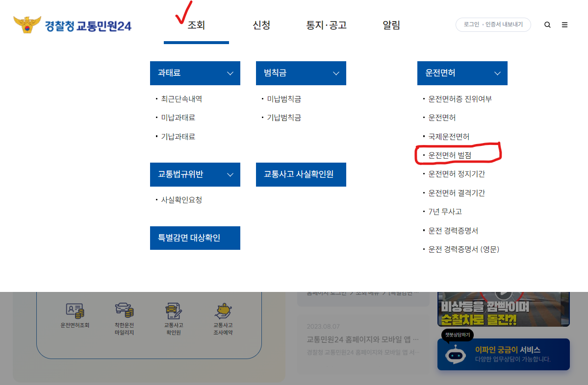Open 교통사고 사실확인원 button
The image size is (588, 385).
pos(301,174)
